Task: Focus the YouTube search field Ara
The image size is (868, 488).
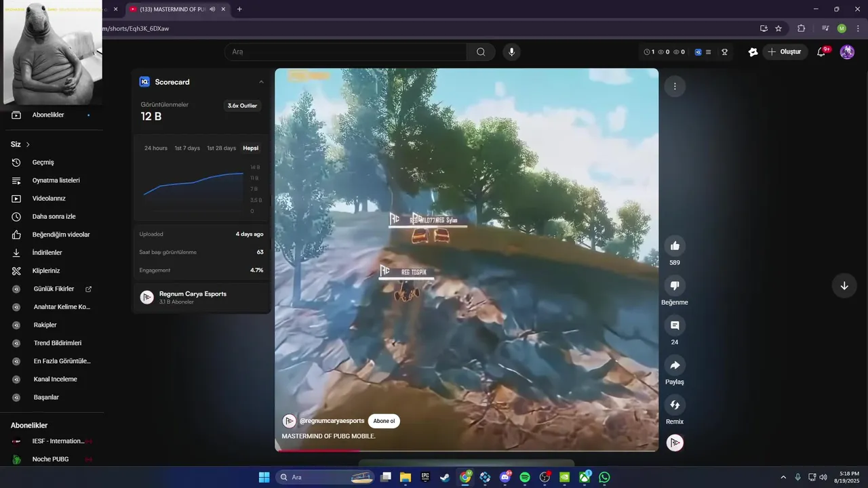Action: [346, 52]
